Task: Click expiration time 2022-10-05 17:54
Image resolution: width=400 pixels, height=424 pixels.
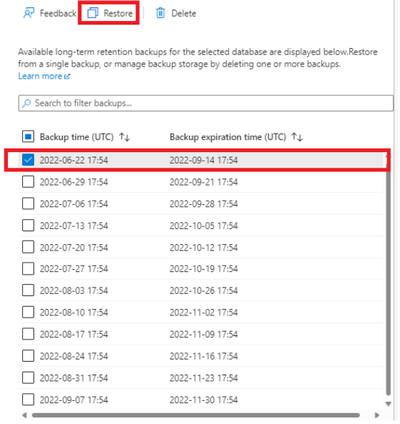Action: pyautogui.click(x=204, y=226)
